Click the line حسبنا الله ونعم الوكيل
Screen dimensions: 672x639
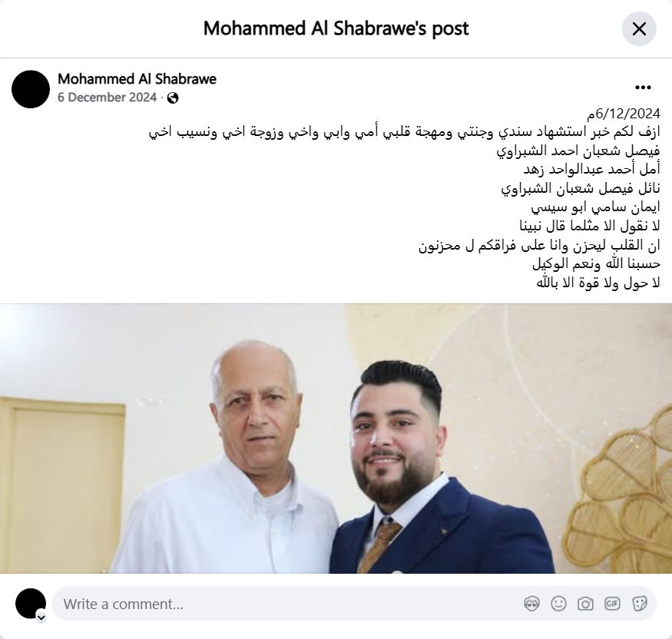coord(596,263)
